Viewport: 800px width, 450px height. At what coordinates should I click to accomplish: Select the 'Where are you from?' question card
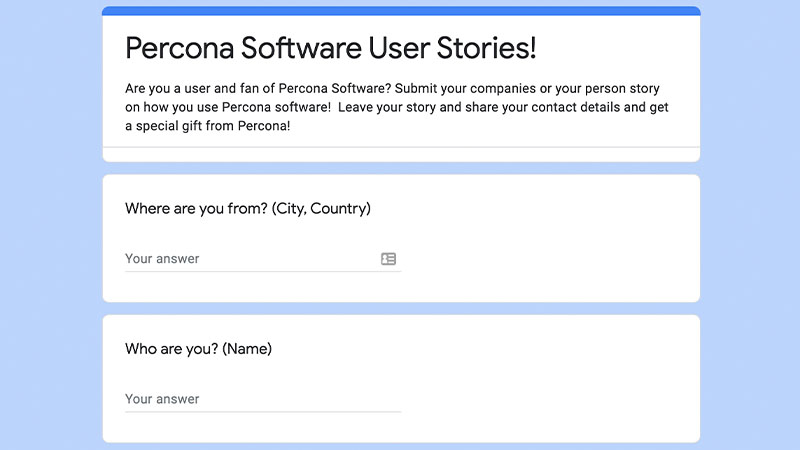(x=401, y=238)
